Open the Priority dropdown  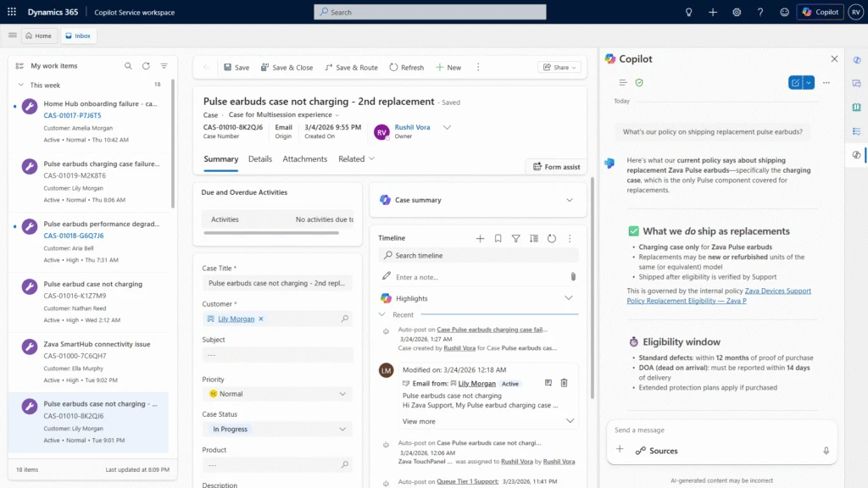(342, 394)
